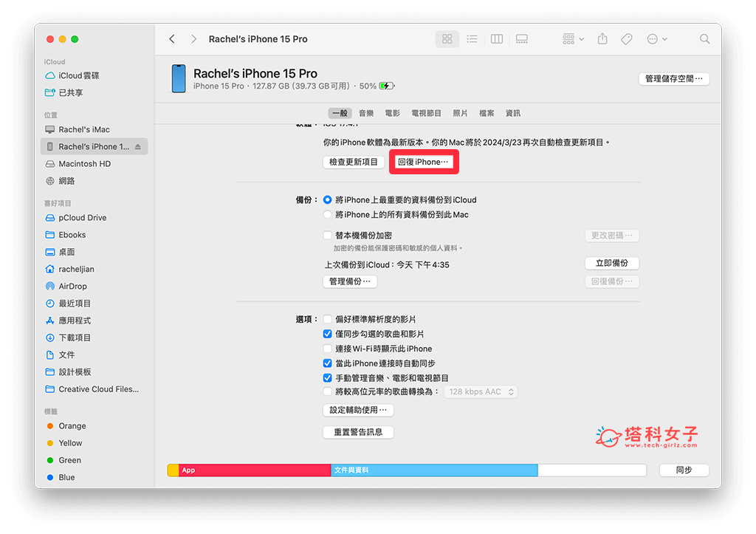This screenshot has width=756, height=534.
Task: Select backup to iCloud radio option
Action: (327, 199)
